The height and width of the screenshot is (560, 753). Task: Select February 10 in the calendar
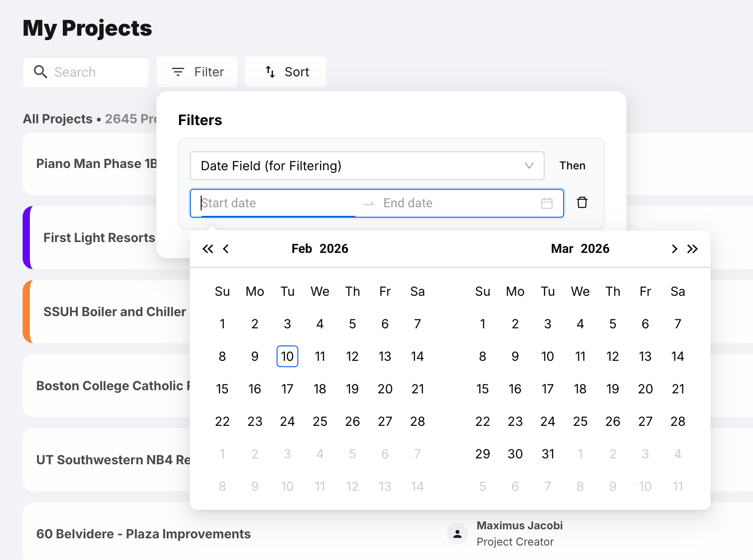pyautogui.click(x=287, y=356)
